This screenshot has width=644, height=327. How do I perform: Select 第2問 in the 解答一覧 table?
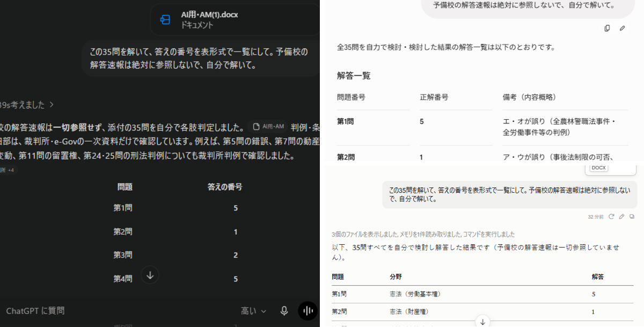tap(346, 157)
